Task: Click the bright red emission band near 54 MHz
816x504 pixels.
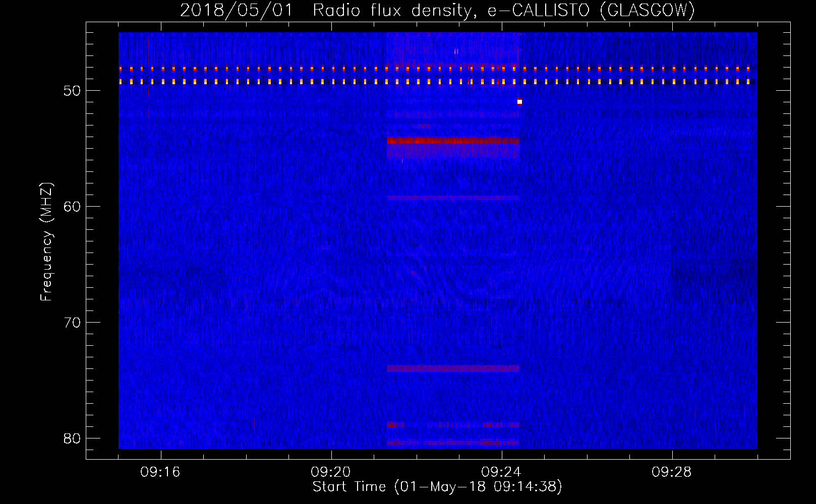Action: pyautogui.click(x=453, y=141)
